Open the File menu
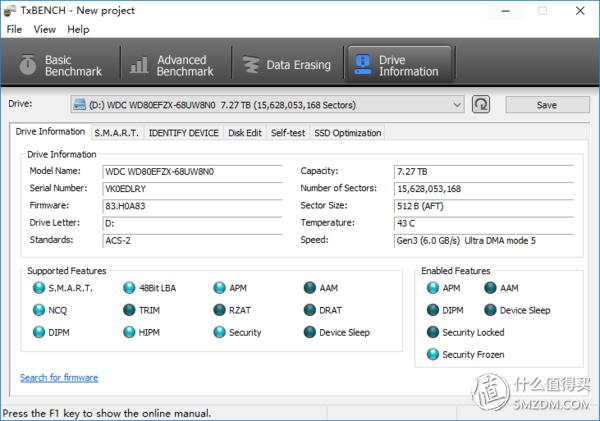The height and width of the screenshot is (421, 600). pyautogui.click(x=14, y=29)
